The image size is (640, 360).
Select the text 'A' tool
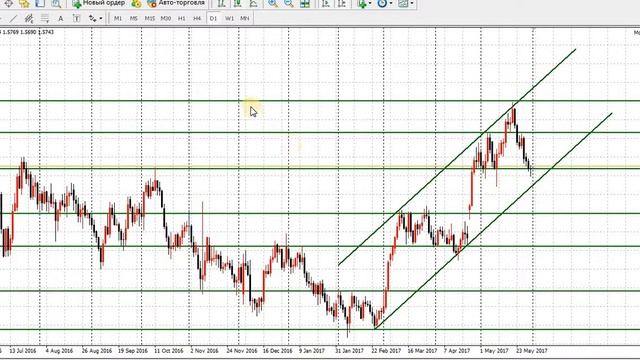click(60, 18)
